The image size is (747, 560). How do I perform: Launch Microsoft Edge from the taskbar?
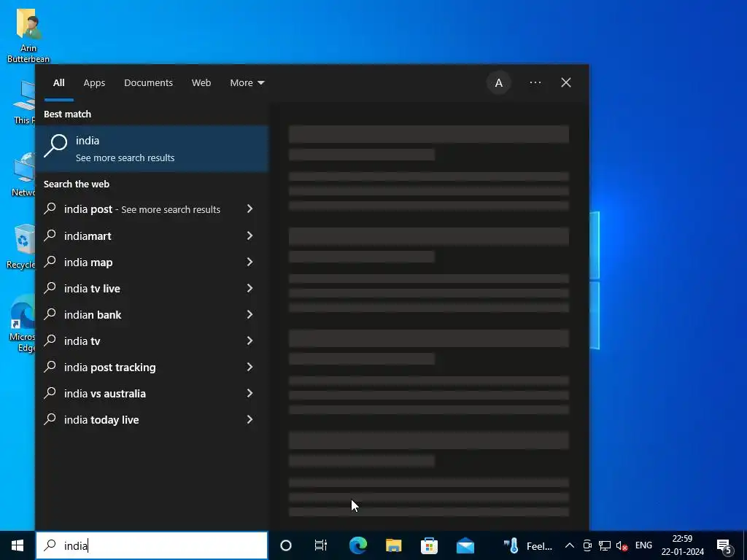[x=358, y=545]
